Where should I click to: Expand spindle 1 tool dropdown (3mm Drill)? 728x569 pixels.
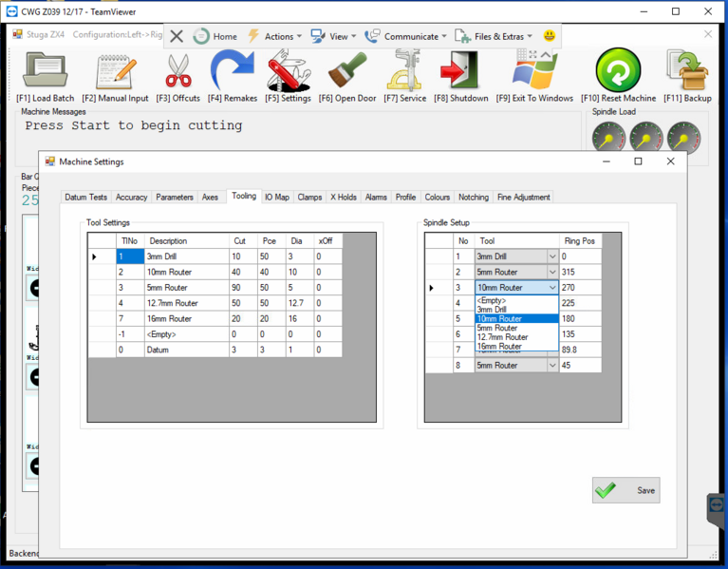552,256
